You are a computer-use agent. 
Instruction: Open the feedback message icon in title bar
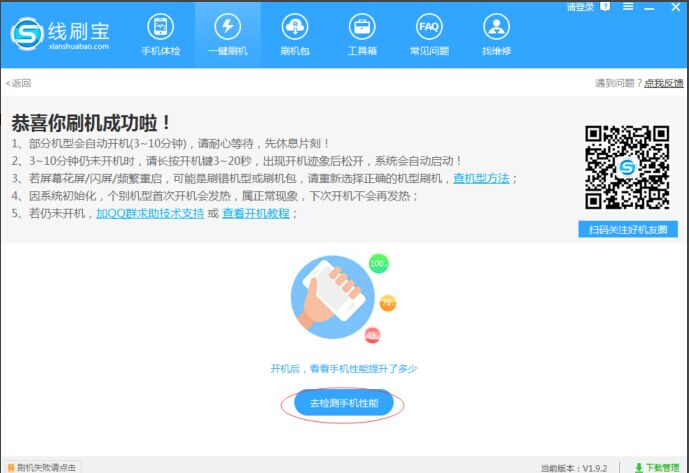604,7
